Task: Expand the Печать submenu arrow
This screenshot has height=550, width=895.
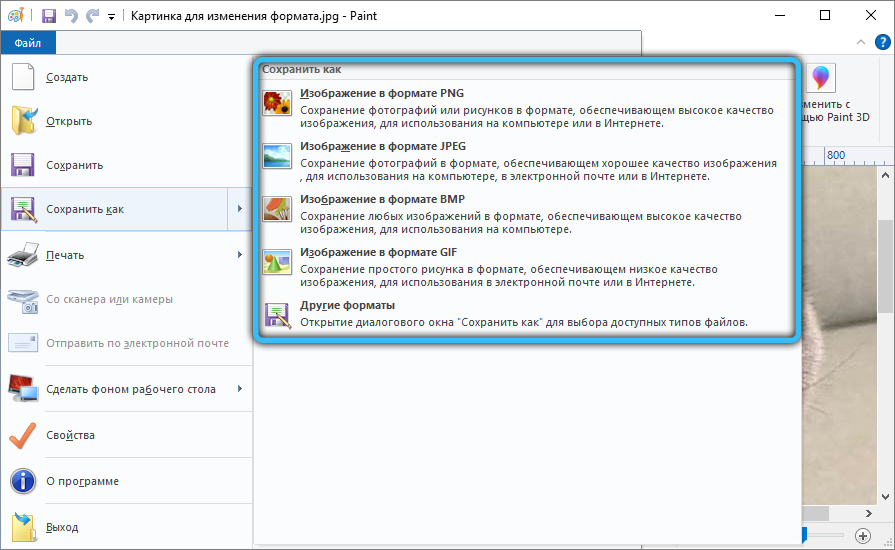Action: [240, 255]
